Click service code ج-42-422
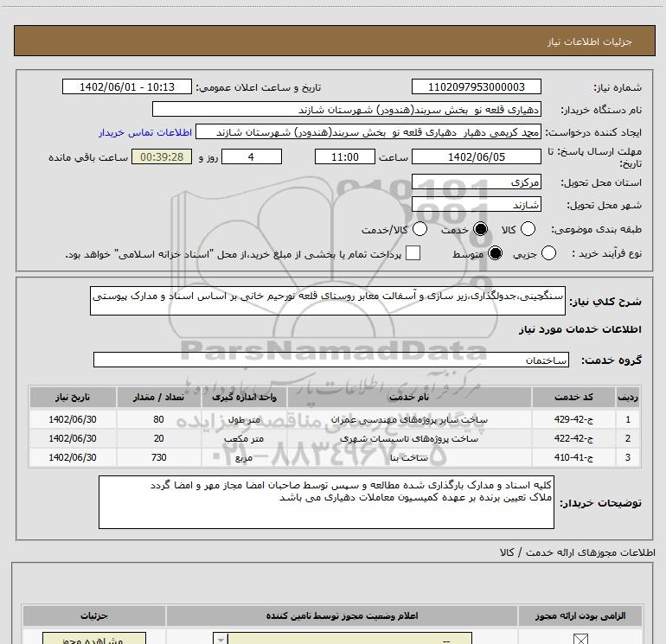The height and width of the screenshot is (644, 666). (x=573, y=438)
